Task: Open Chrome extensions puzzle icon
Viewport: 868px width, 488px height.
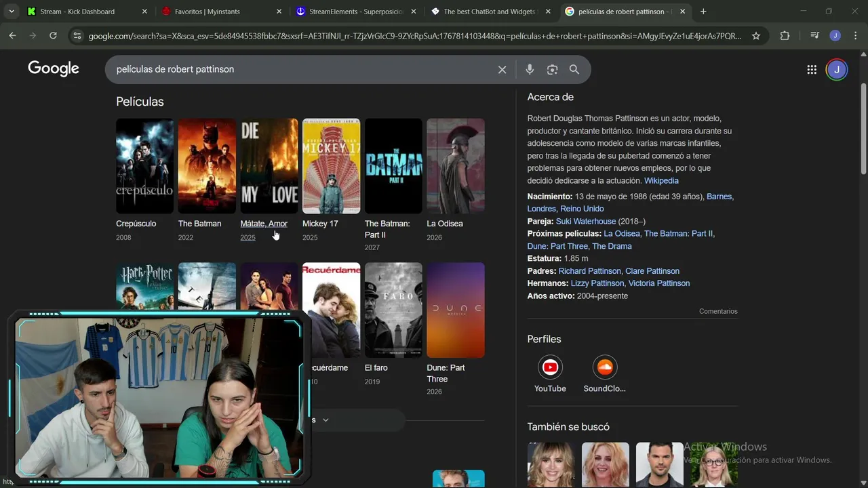Action: coord(785,36)
